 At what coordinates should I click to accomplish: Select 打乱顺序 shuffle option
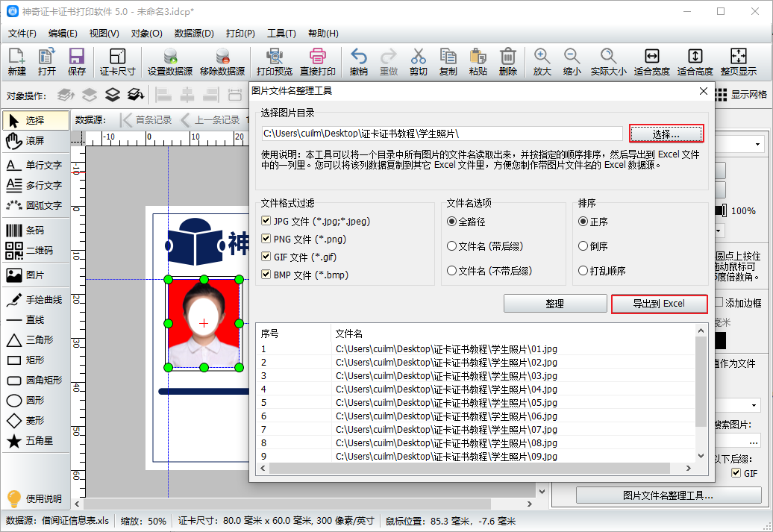[583, 271]
